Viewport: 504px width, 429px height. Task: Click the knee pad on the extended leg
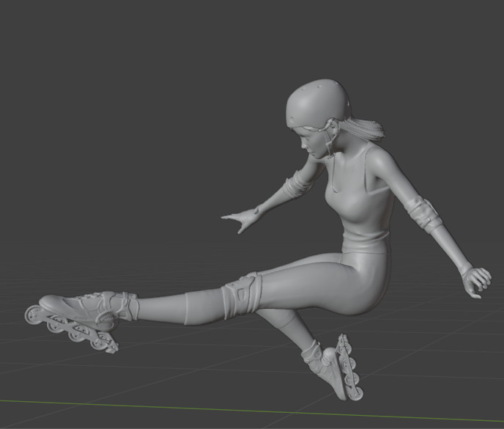(241, 295)
